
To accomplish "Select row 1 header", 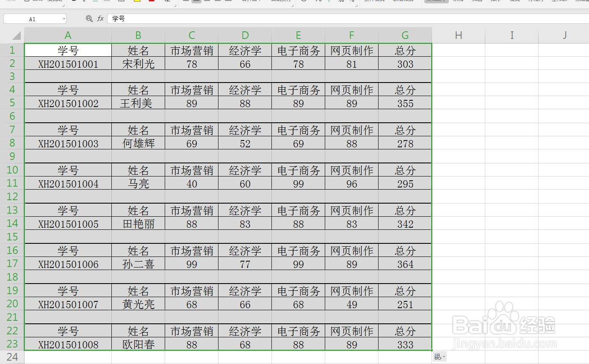I will 12,50.
